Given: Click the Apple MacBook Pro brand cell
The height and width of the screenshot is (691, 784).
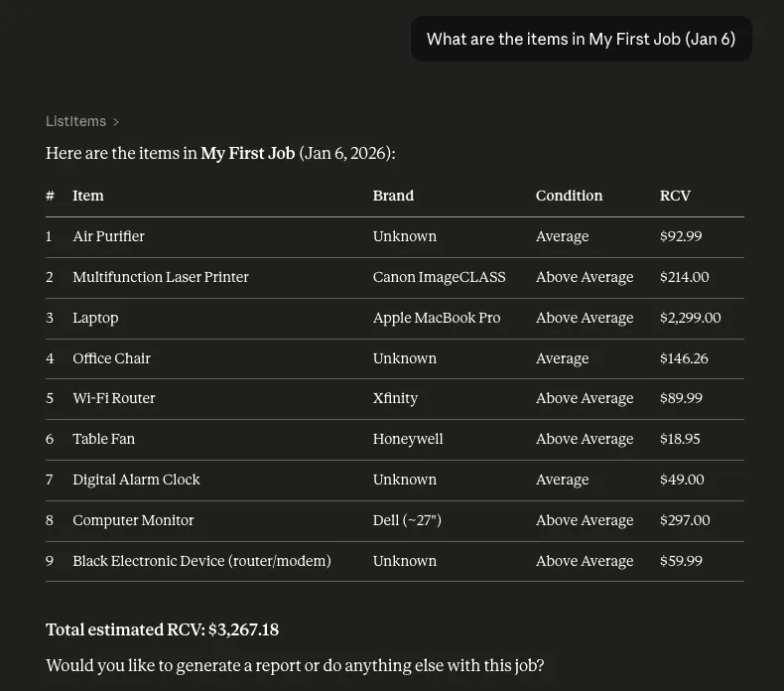Looking at the screenshot, I should [437, 318].
